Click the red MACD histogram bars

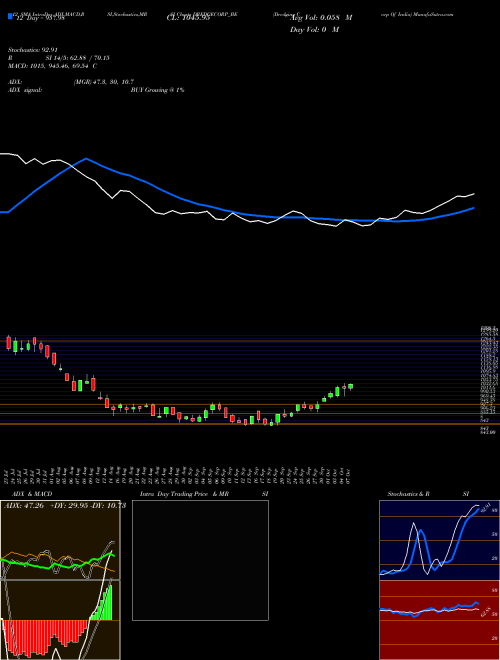point(44,639)
